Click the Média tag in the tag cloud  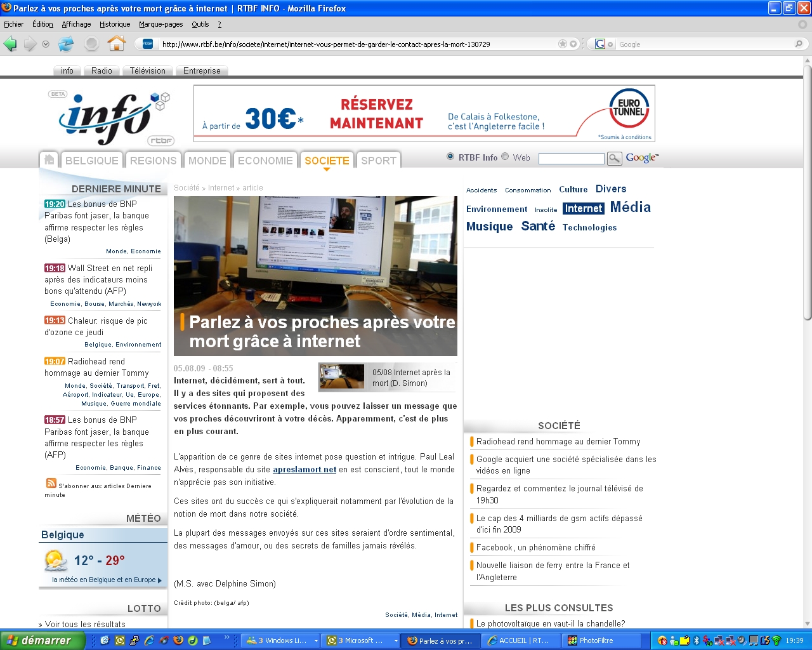coord(630,207)
